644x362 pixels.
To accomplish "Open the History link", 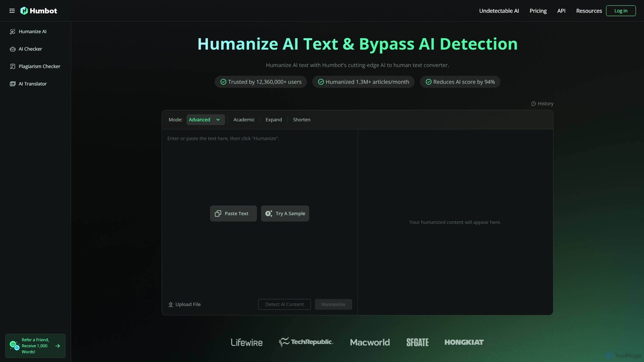I will click(542, 104).
